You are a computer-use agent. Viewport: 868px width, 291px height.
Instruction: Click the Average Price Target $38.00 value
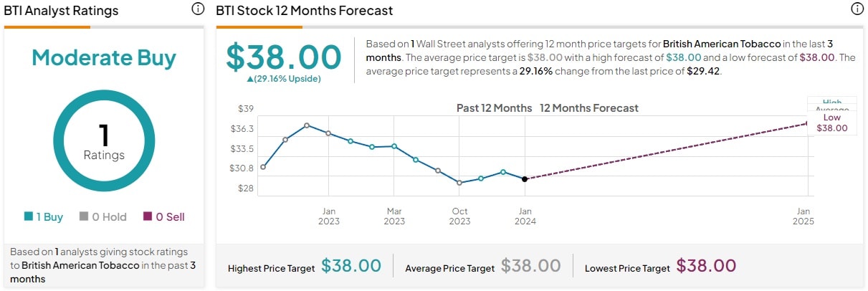530,266
